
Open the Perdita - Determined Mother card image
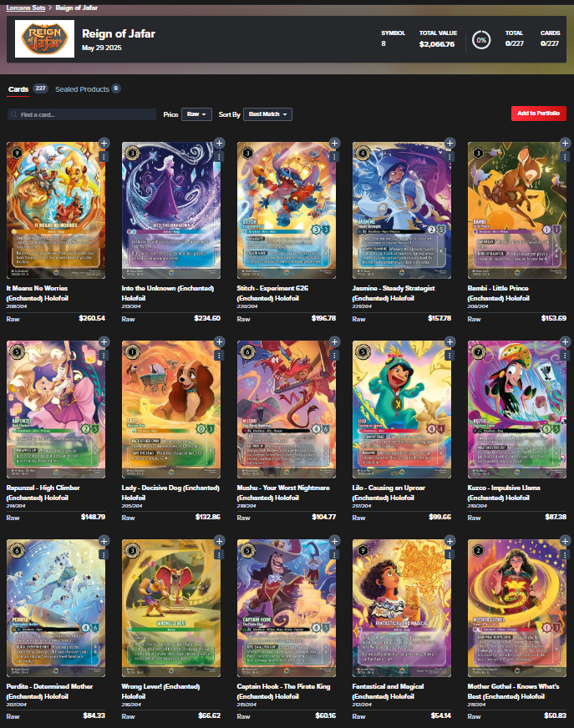click(x=56, y=608)
